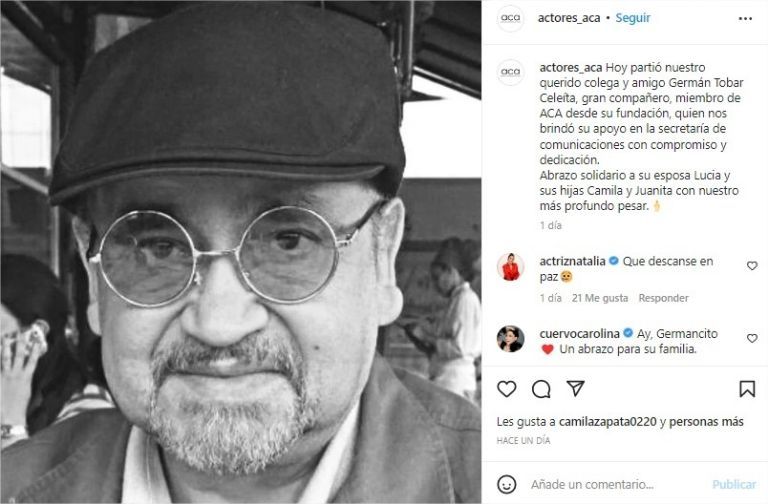Click the actores_aca avatar in the header
This screenshot has height=504, width=768.
pos(510,18)
